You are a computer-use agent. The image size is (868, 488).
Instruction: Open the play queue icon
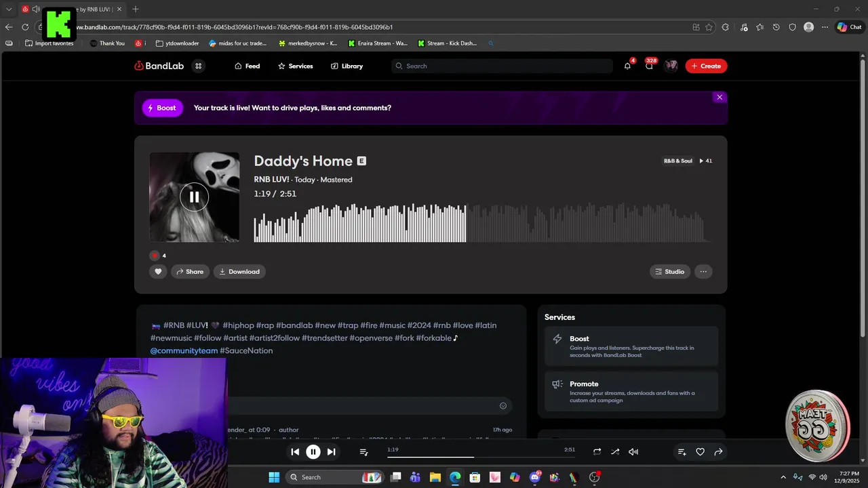pyautogui.click(x=363, y=451)
